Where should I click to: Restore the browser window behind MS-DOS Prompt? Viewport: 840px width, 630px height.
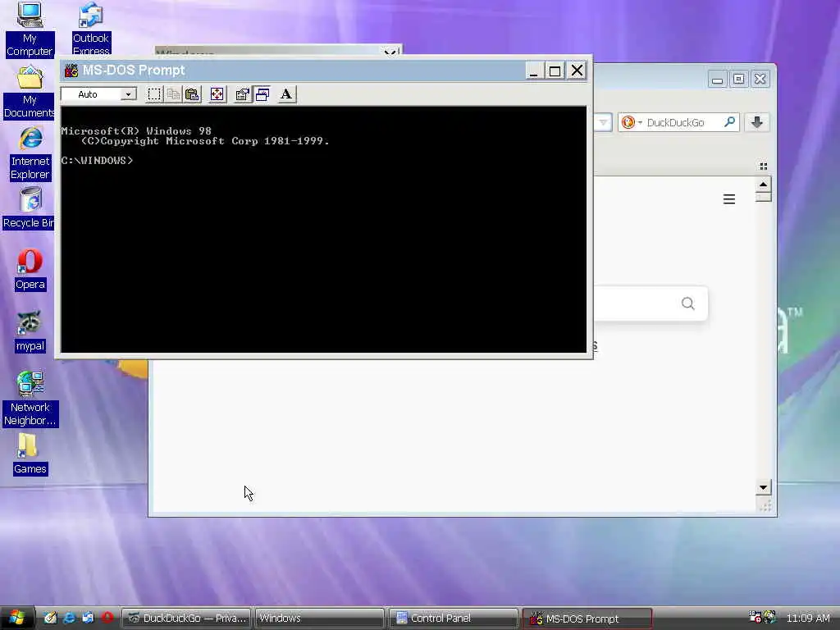tap(738, 80)
